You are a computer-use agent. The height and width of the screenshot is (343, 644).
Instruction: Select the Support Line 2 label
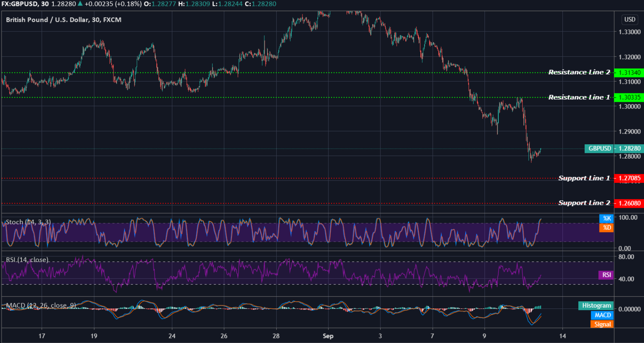(x=584, y=203)
